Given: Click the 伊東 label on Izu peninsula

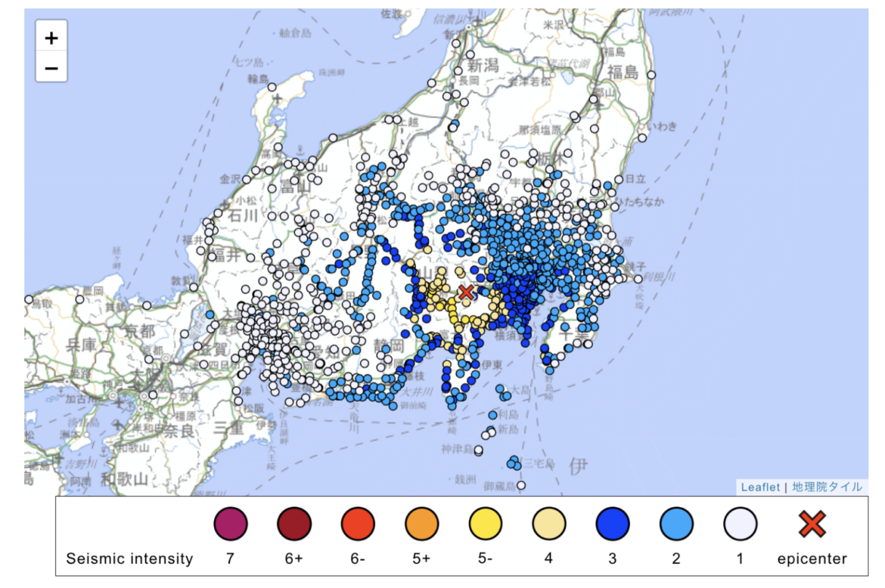Looking at the screenshot, I should pyautogui.click(x=492, y=365).
